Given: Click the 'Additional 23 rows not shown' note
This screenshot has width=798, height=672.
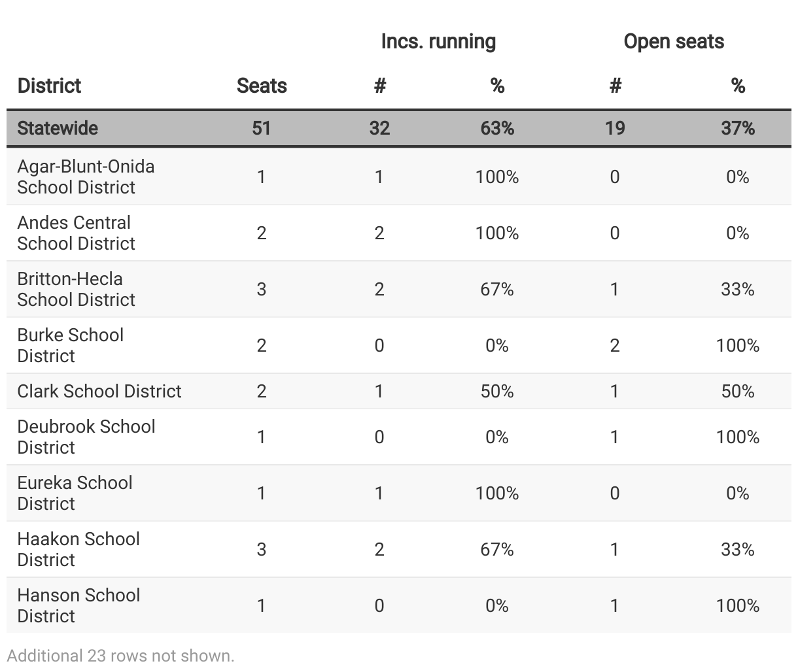Looking at the screenshot, I should click(x=121, y=656).
